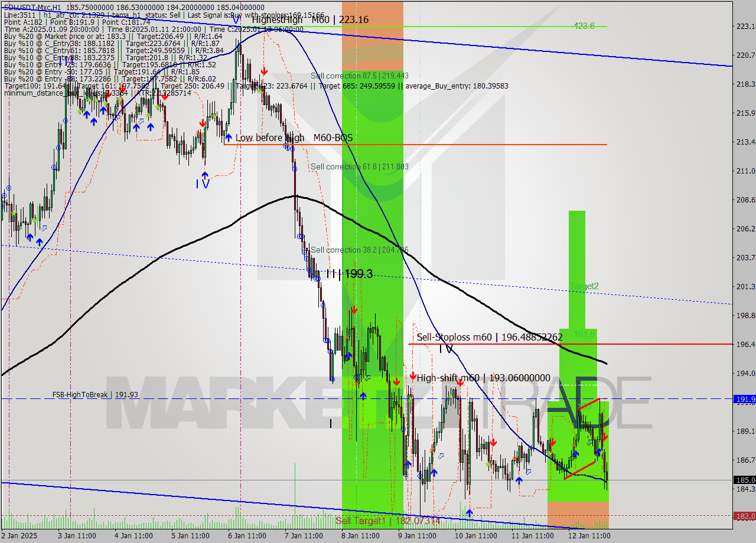This screenshot has width=756, height=543.
Task: Select the 'Point A:182' info line
Action: [77, 22]
